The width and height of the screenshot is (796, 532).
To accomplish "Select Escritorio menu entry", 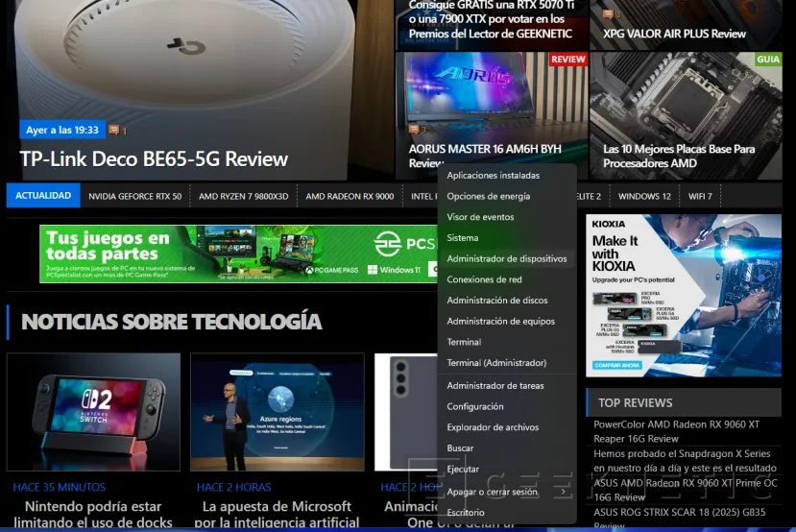I will 507,512.
